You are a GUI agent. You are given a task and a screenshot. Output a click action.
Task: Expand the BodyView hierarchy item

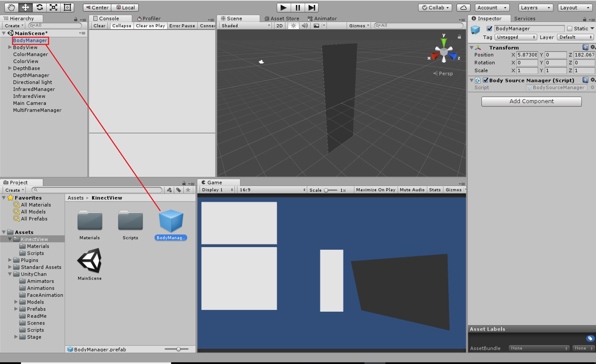pos(10,47)
